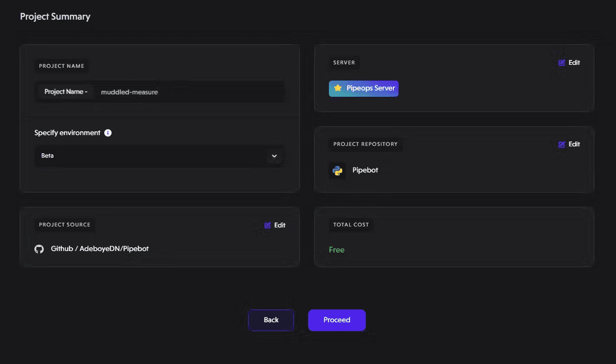This screenshot has width=616, height=364.
Task: Click the PROJECT REPOSITORY label
Action: tap(365, 144)
